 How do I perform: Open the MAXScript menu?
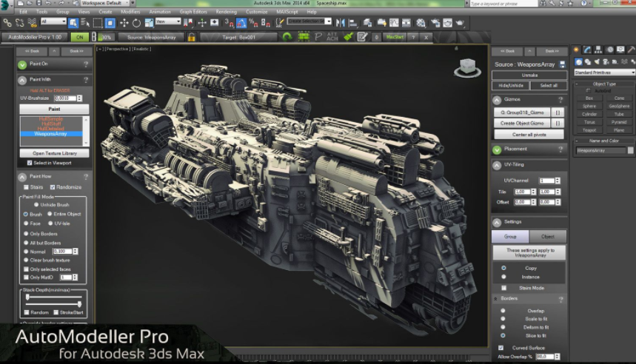(x=287, y=12)
